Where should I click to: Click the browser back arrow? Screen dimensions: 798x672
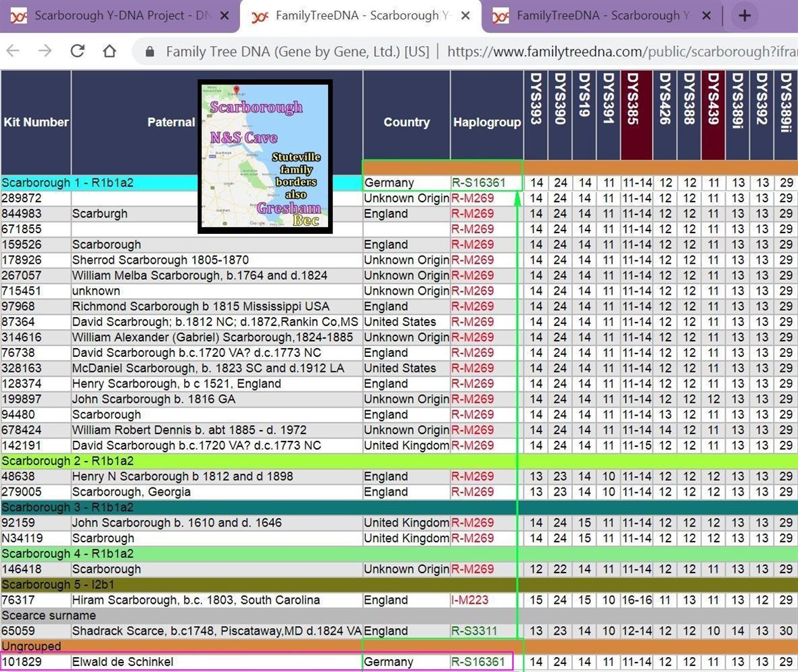14,51
